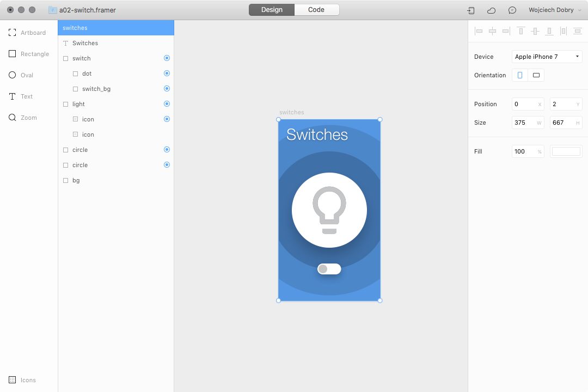Click the align left edges icon
The image size is (588, 392).
click(x=479, y=31)
